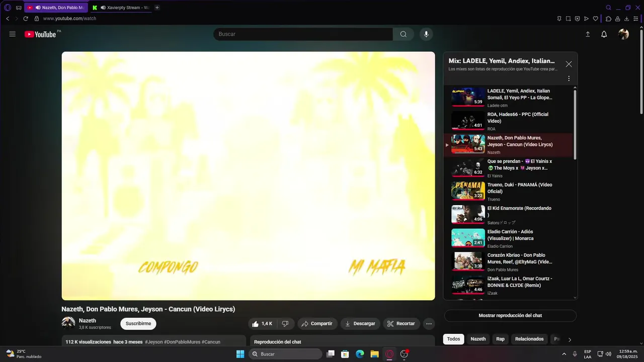
Task: Open the account avatar menu
Action: pos(623,34)
